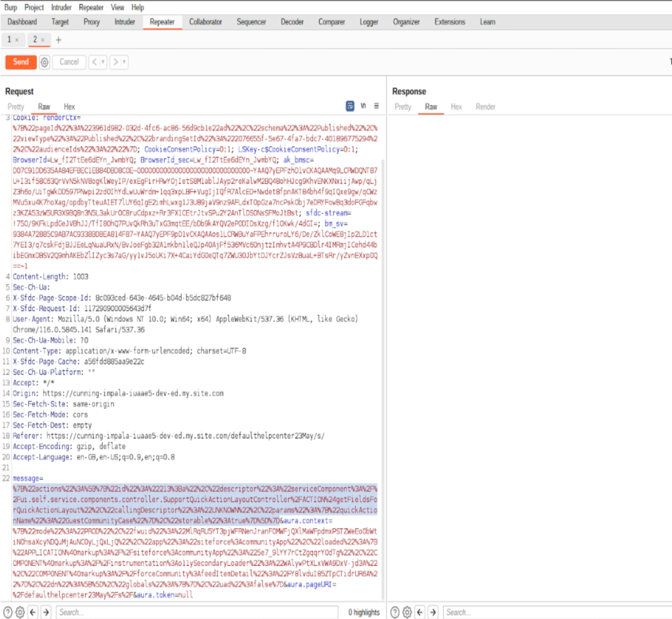Focus the Response search field

[x=557, y=612]
